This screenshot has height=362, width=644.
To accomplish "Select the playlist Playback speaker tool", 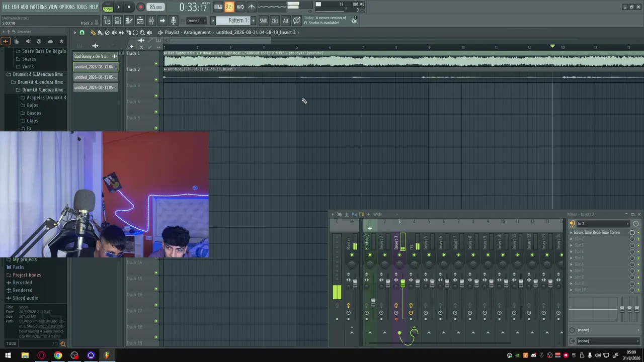I will point(149,33).
